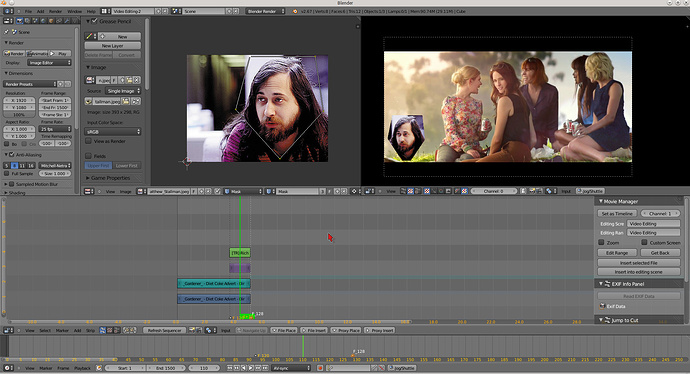Click the resolution percentage 100% slider

(19, 114)
